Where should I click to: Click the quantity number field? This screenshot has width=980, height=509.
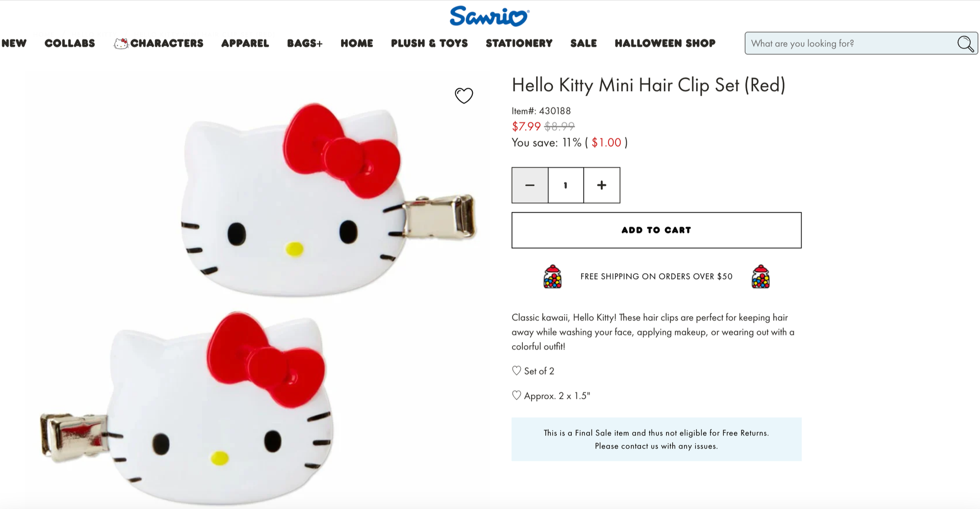pyautogui.click(x=565, y=185)
